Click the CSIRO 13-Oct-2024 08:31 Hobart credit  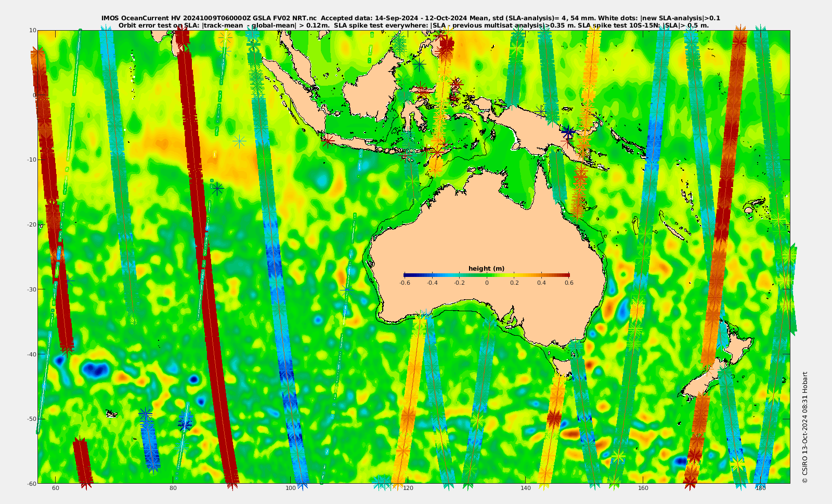pyautogui.click(x=805, y=427)
